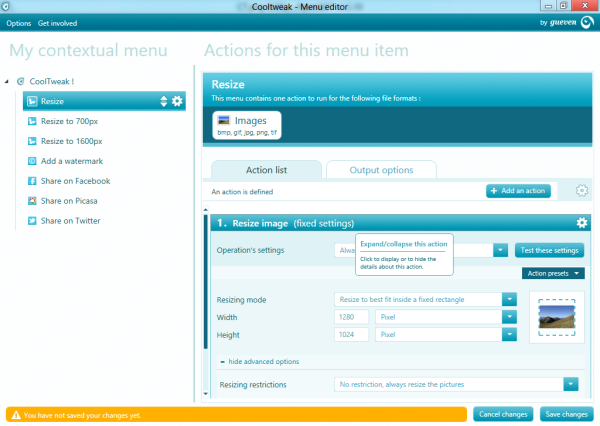Select Share on Facebook menu item
The height and width of the screenshot is (426, 600).
pyautogui.click(x=75, y=181)
